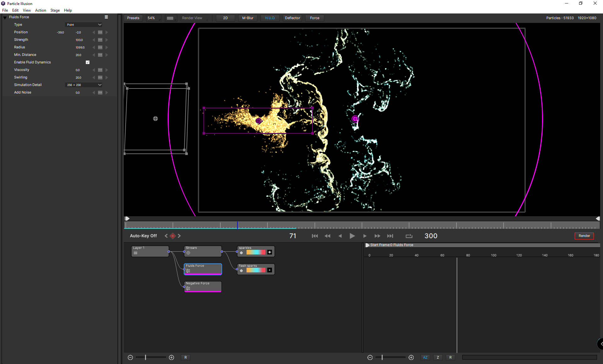Screen dimensions: 603x364
Task: Open the Presets button
Action: 133,18
